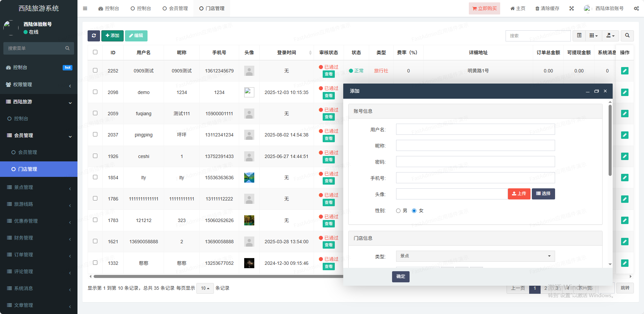Viewport: 644px width, 314px height.
Task: Open clear cache trash option
Action: [x=547, y=8]
